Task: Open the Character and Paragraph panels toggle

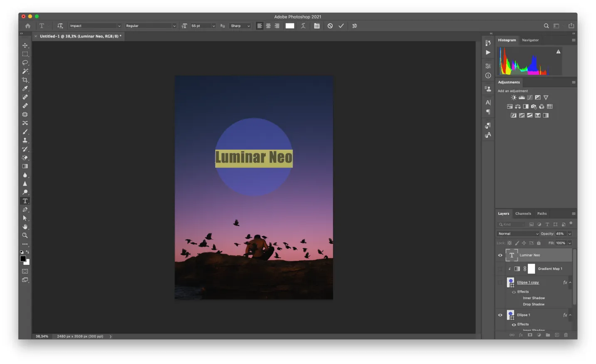Action: [317, 26]
